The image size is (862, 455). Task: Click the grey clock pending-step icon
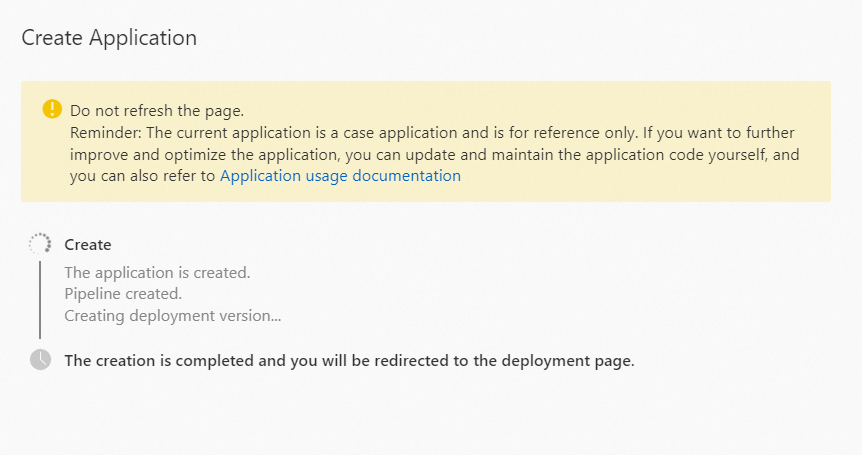click(x=40, y=360)
